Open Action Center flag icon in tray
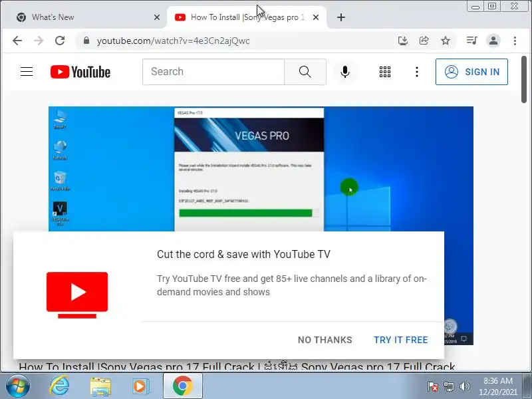Image resolution: width=532 pixels, height=399 pixels. point(433,386)
